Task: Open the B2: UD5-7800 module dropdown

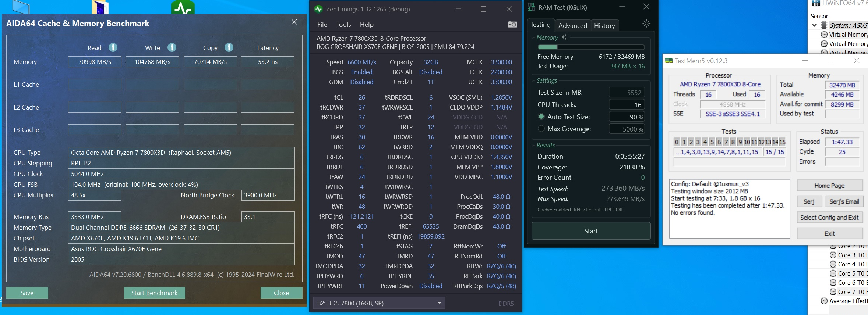Action: click(379, 303)
